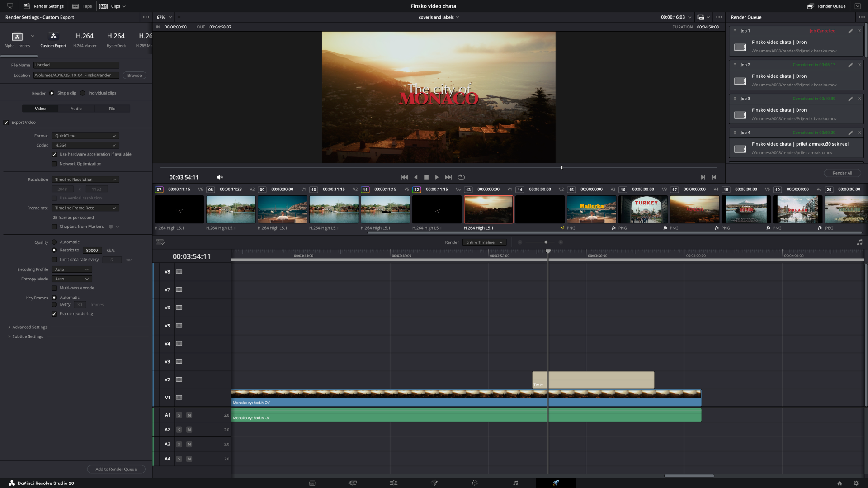
Task: Enable the Network Optimization checkbox
Action: [x=54, y=164]
